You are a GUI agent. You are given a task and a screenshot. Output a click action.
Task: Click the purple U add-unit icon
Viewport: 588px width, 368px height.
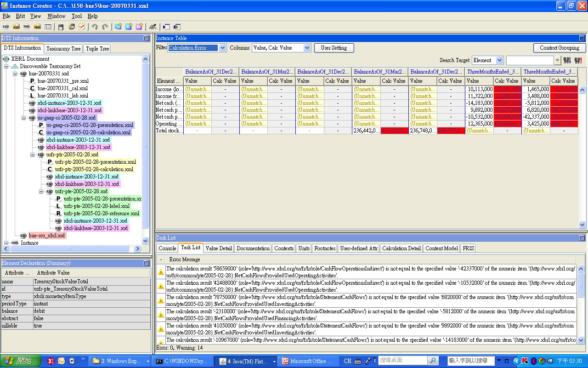point(139,27)
